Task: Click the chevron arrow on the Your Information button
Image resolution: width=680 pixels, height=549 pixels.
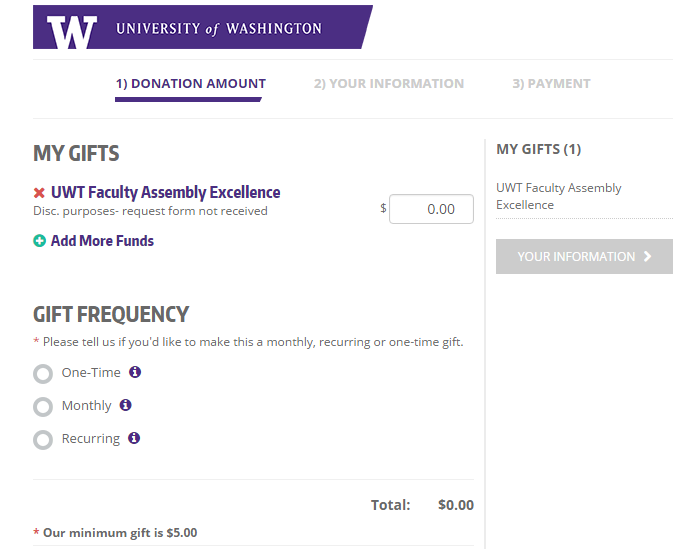Action: (648, 257)
